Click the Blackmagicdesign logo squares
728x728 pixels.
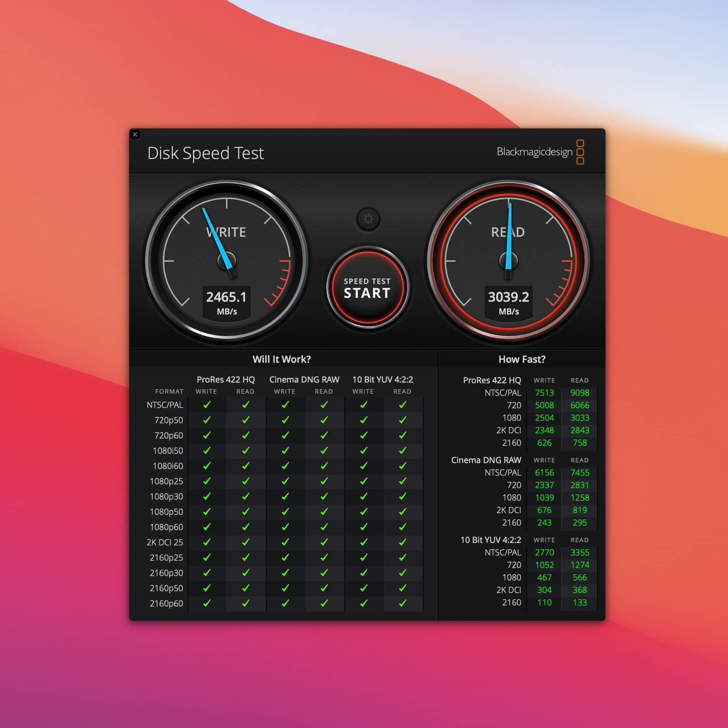(580, 152)
